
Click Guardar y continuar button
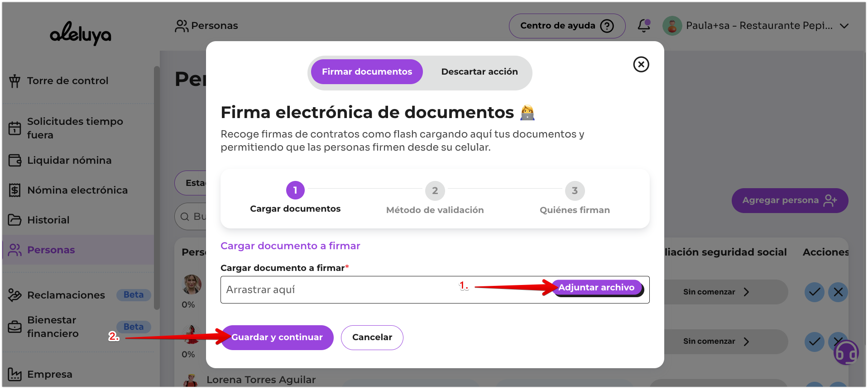(277, 337)
